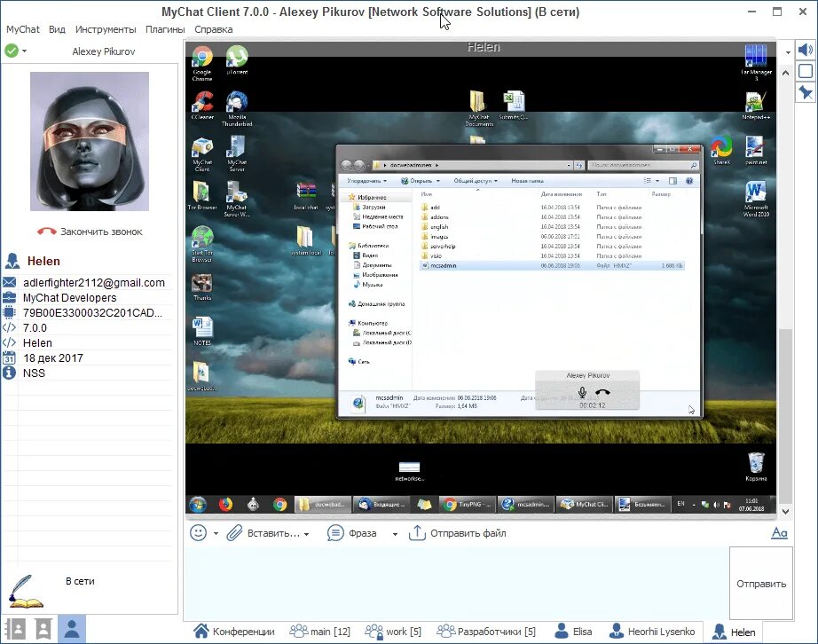Switch to Heorhii Lysenko chat tab
The width and height of the screenshot is (818, 644).
[651, 632]
